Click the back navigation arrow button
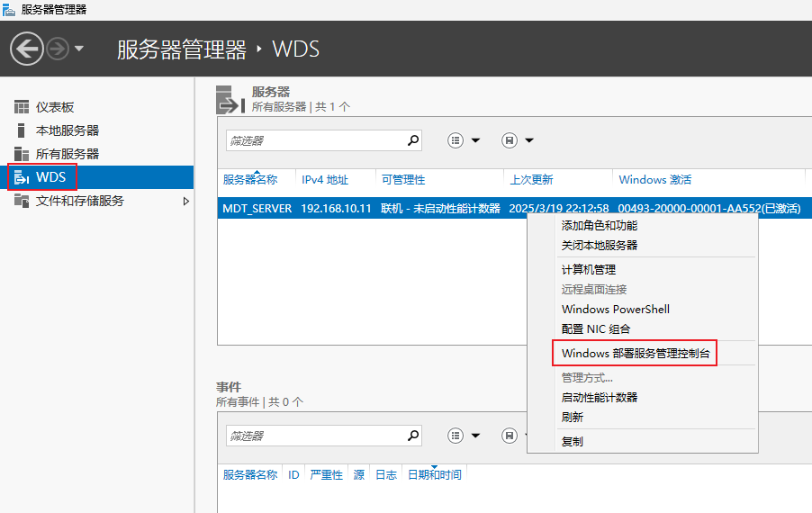 pyautogui.click(x=26, y=49)
